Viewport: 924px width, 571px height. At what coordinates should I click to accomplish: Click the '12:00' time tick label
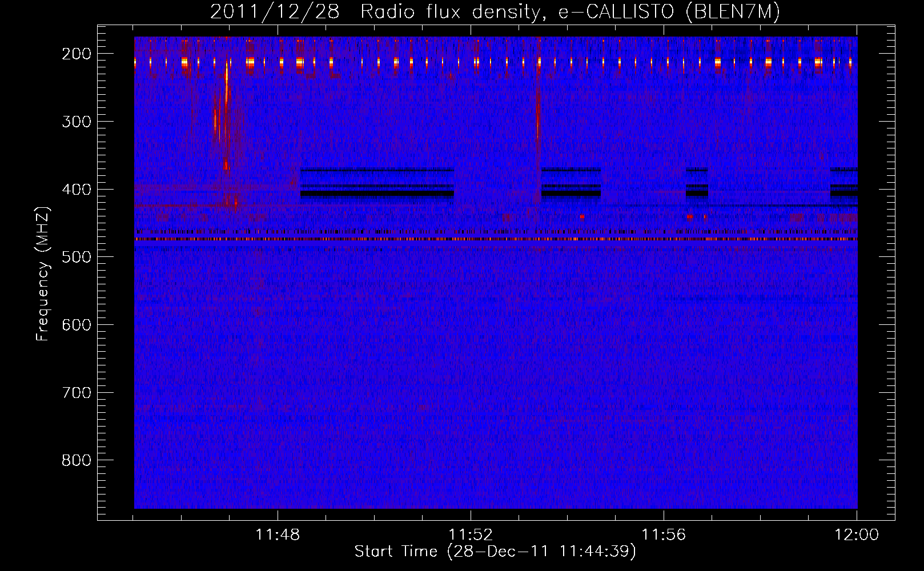(857, 535)
